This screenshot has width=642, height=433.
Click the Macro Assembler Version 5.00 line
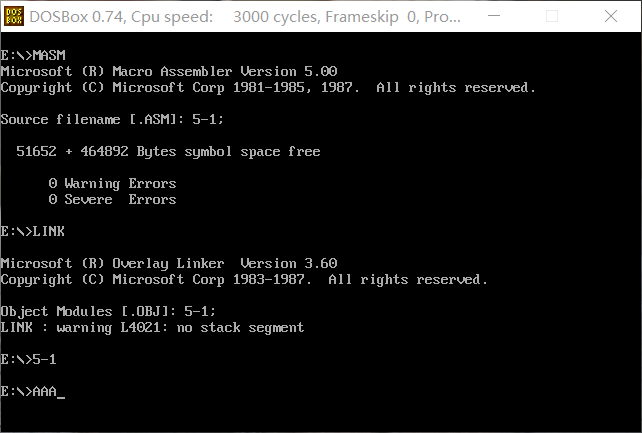pos(168,71)
